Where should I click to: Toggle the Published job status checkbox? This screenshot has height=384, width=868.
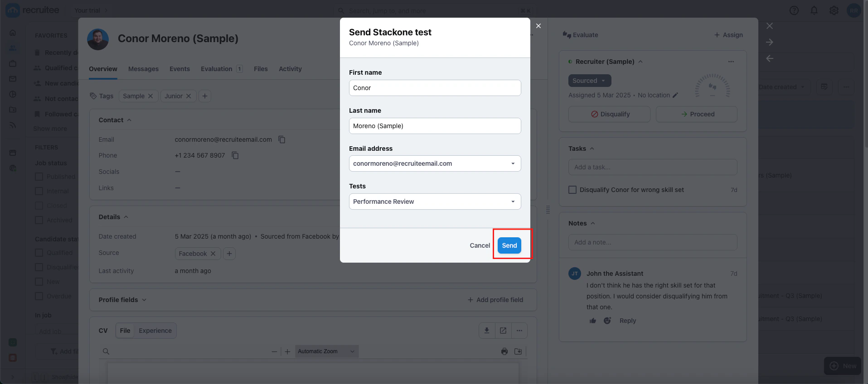coord(39,177)
